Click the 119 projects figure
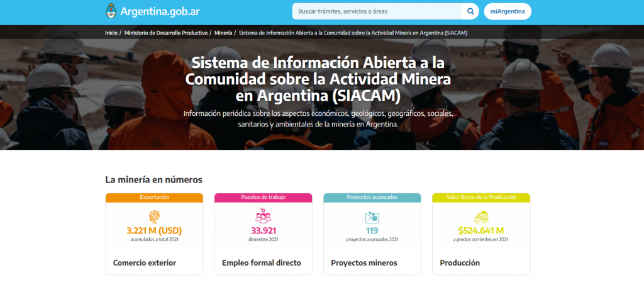This screenshot has width=644, height=304. coord(372,231)
